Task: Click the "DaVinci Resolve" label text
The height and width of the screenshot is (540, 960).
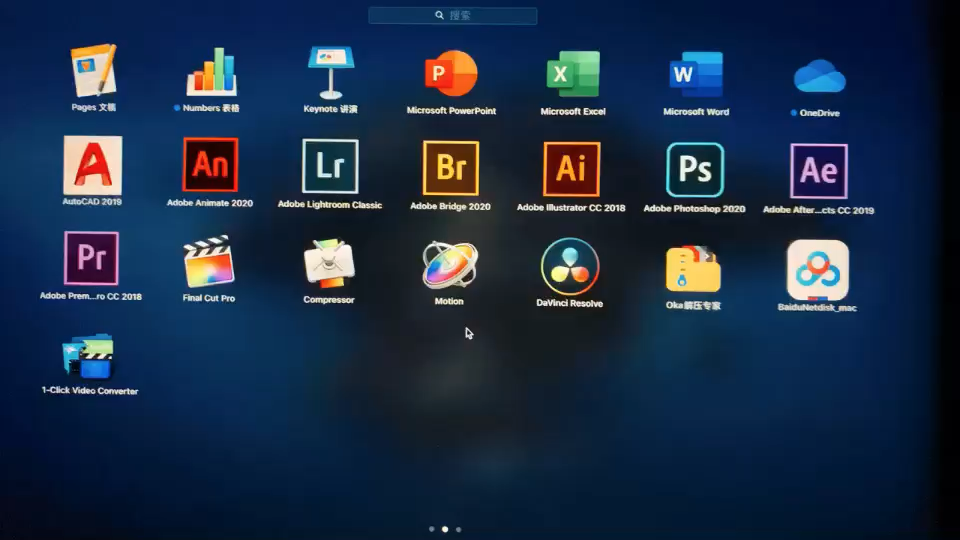Action: point(569,303)
